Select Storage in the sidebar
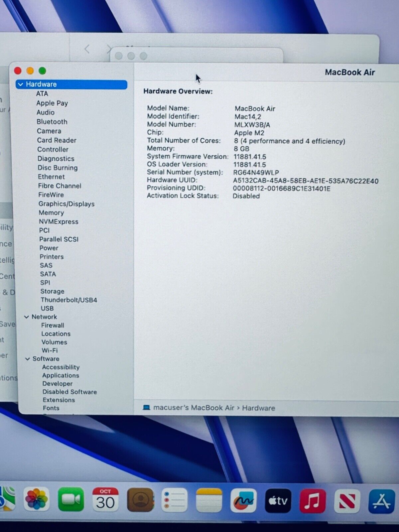The width and height of the screenshot is (399, 532). 52,291
